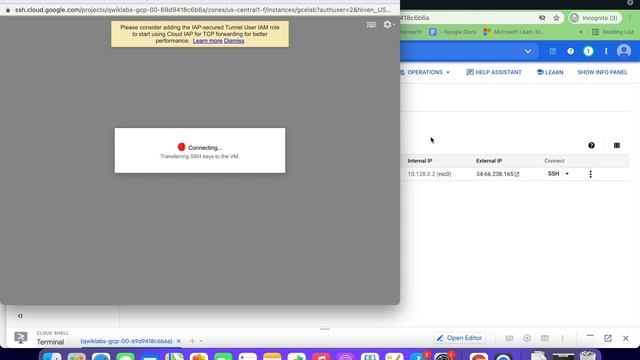Close the Cloud Shell panel
The image size is (640, 360).
point(626,338)
